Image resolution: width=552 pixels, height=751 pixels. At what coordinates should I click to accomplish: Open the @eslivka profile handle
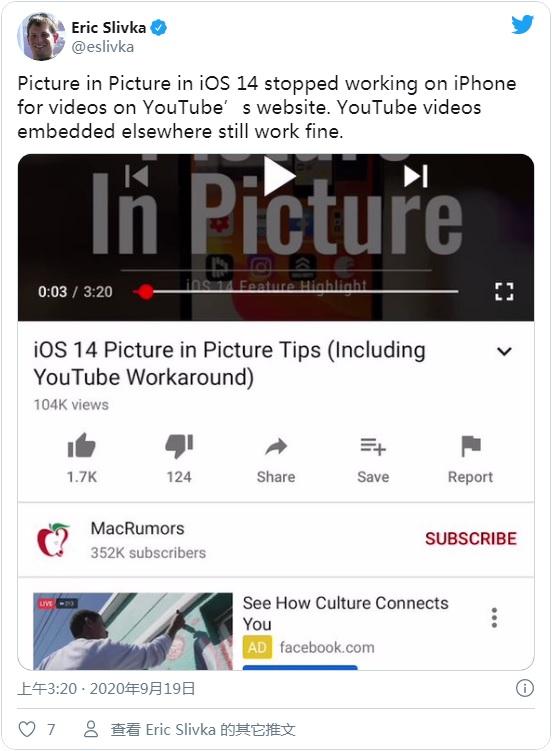(x=102, y=47)
